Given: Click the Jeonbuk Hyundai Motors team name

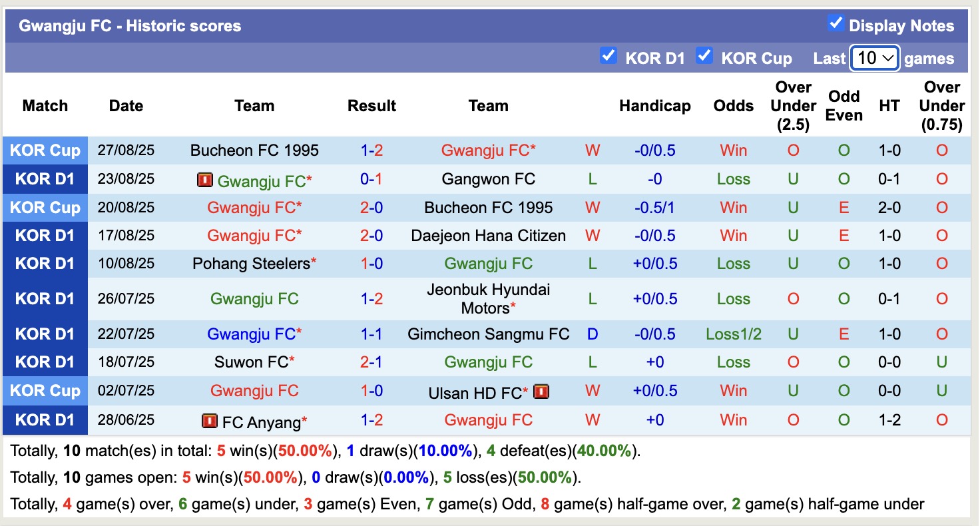Looking at the screenshot, I should [488, 298].
